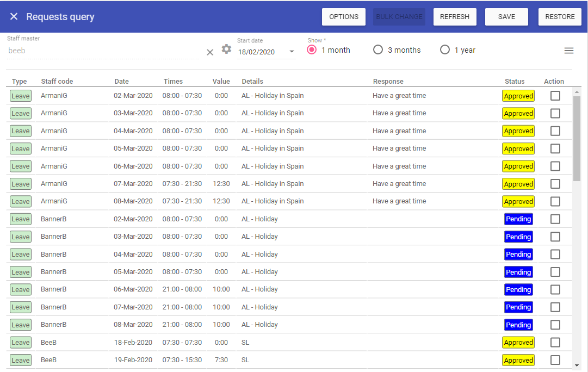Open staff master settings gear
588x372 pixels.
point(226,49)
